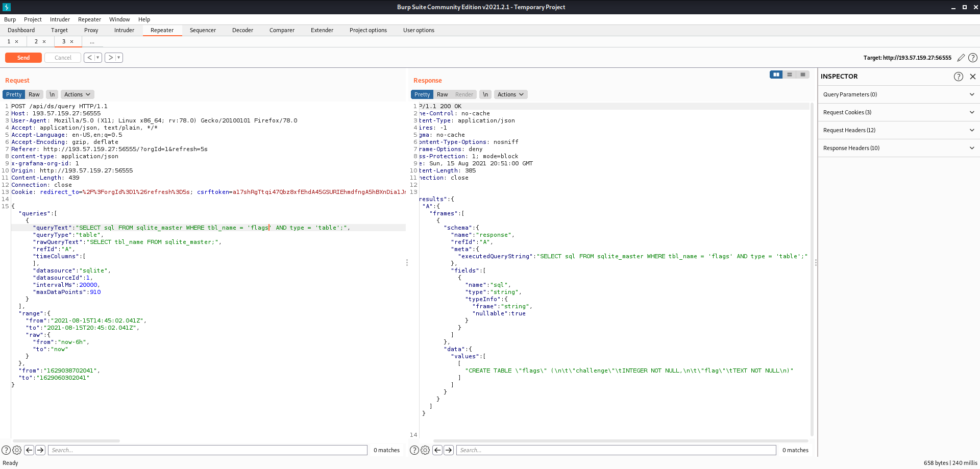Viewport: 980px width, 469px height.
Task: Click request-response pane divider handle
Action: (407, 262)
